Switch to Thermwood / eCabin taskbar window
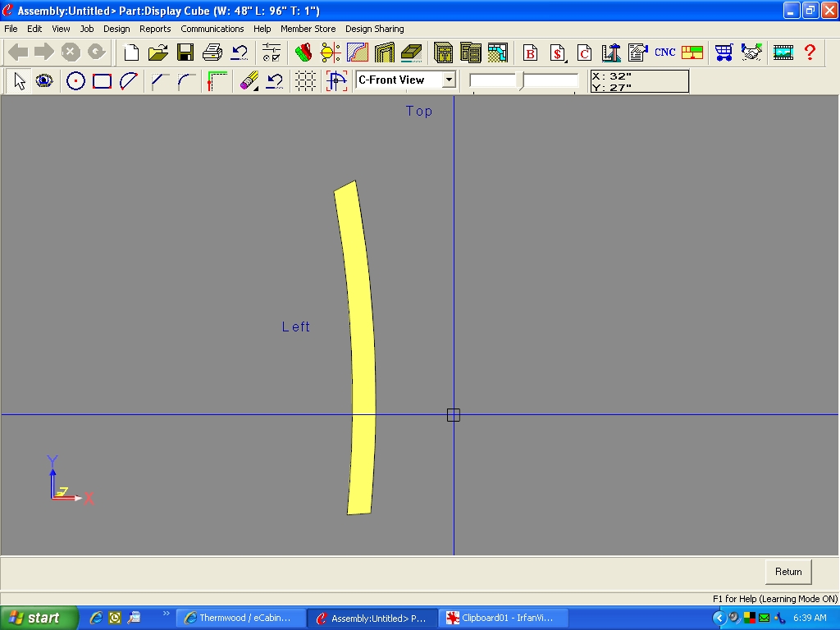Viewport: 840px width, 630px height. point(240,618)
